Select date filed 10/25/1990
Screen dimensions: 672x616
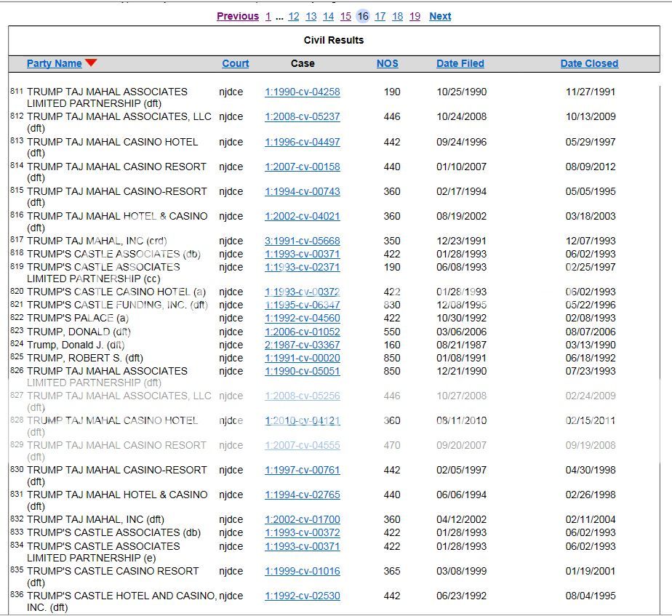click(462, 92)
